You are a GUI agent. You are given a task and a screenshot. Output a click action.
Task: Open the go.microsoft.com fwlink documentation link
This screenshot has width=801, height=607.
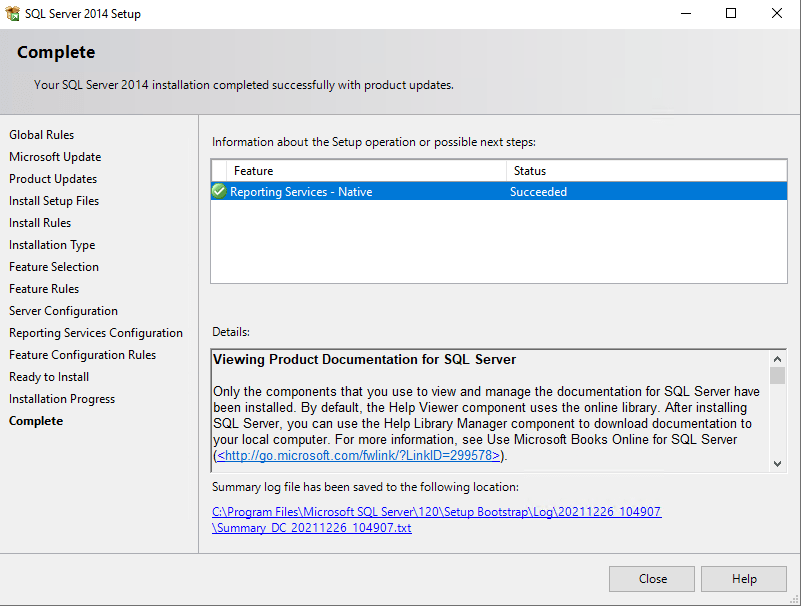point(358,455)
